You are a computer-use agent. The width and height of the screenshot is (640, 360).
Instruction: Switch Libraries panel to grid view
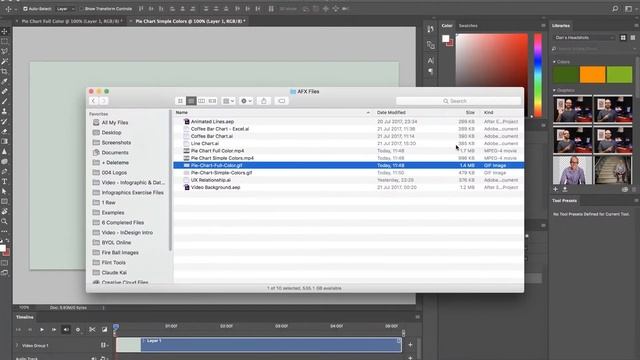click(623, 38)
